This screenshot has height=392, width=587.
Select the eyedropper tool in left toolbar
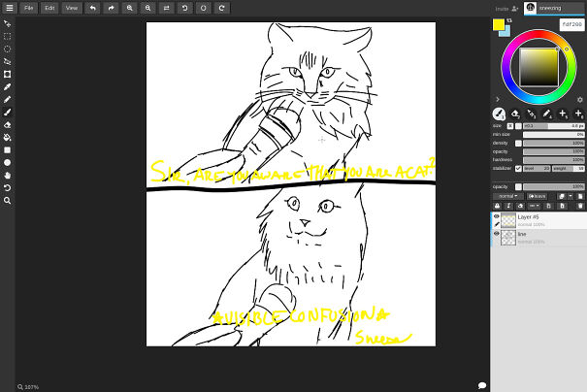click(x=8, y=86)
